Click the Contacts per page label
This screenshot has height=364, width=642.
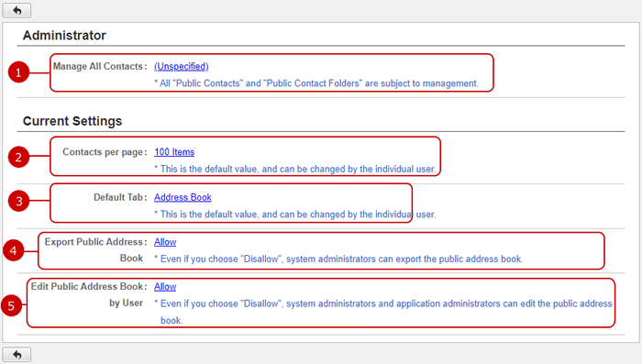(x=105, y=152)
